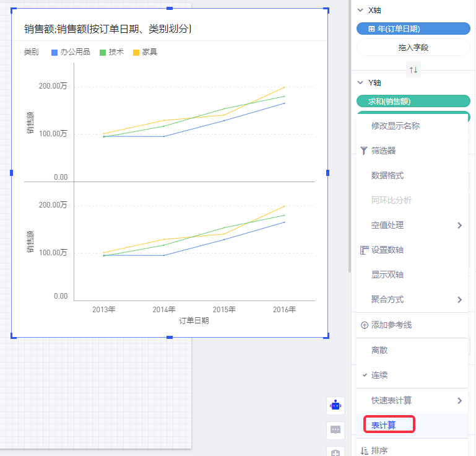Open the robot assistant icon
Image resolution: width=476 pixels, height=456 pixels.
coord(336,405)
